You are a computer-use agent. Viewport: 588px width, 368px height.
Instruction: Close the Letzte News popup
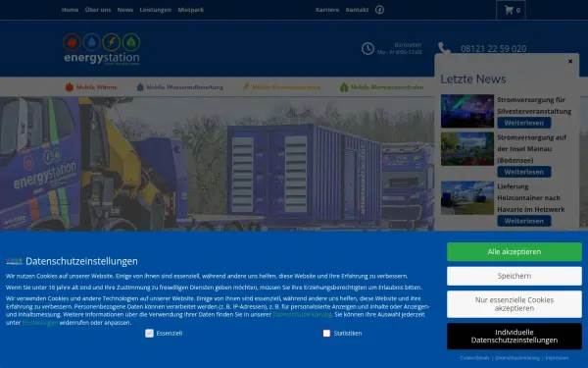[x=570, y=61]
